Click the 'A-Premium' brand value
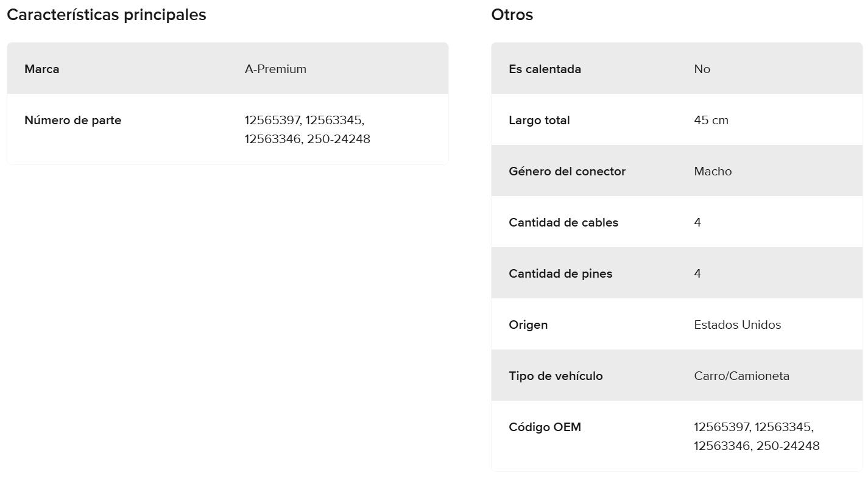Image resolution: width=868 pixels, height=478 pixels. (x=275, y=69)
